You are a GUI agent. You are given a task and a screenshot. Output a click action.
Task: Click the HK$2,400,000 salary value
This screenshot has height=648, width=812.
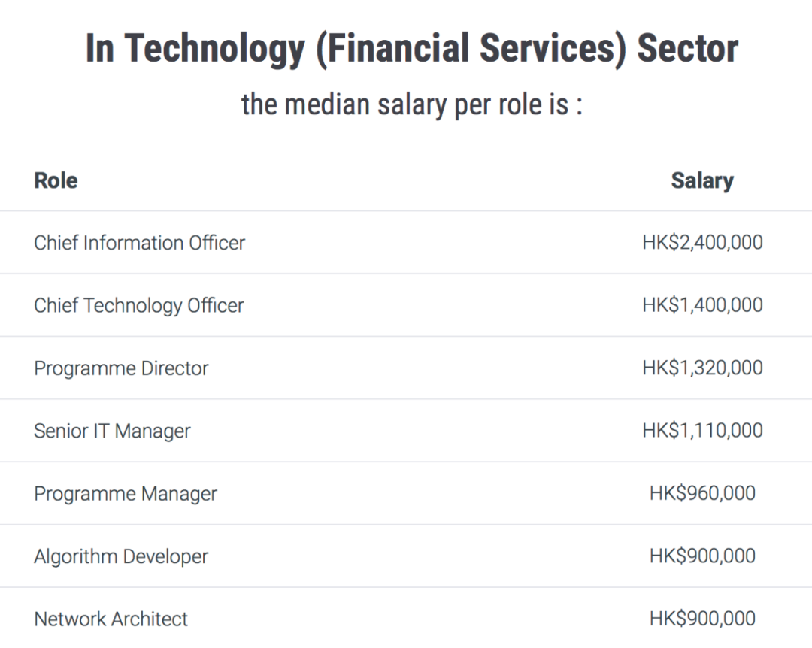(x=702, y=242)
